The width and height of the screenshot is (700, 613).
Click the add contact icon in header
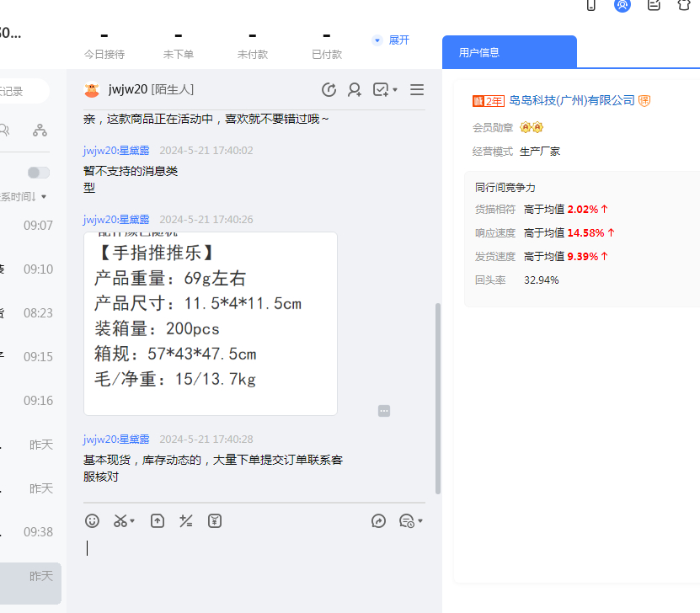[355, 90]
